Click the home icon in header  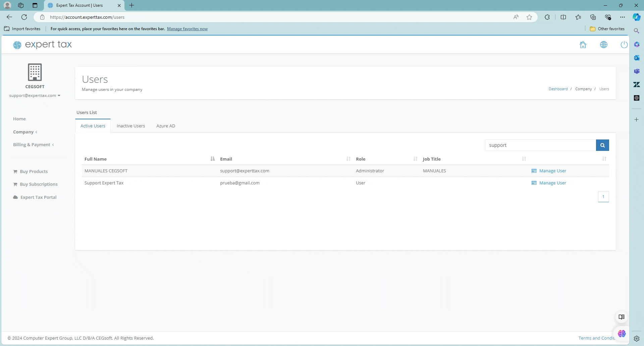click(x=583, y=45)
